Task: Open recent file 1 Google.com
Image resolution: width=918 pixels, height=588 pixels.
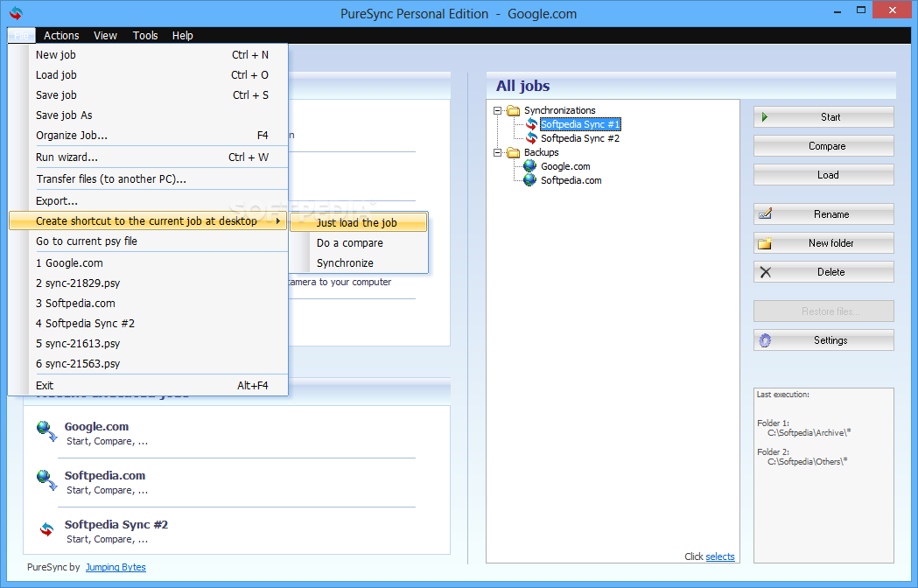Action: 149,263
